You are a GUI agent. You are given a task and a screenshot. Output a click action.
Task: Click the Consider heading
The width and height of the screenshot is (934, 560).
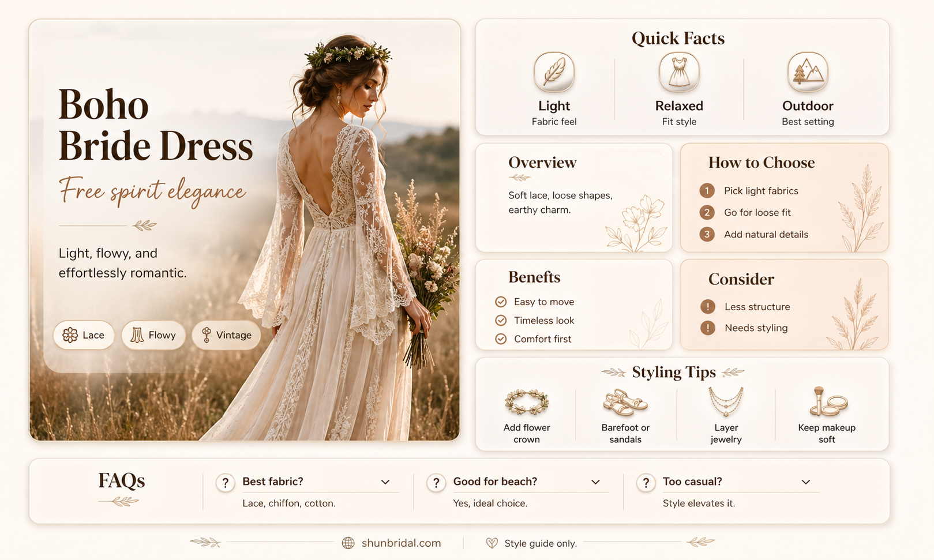click(x=741, y=279)
